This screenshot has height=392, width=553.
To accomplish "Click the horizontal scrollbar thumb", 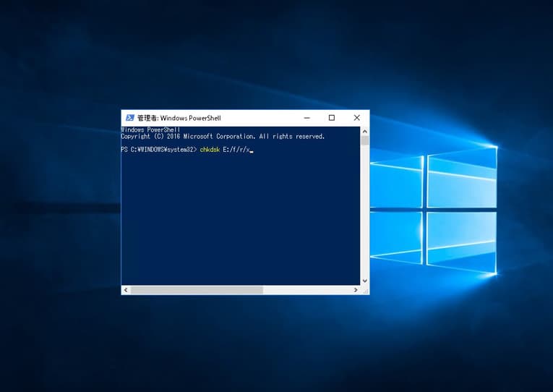I will tap(197, 290).
